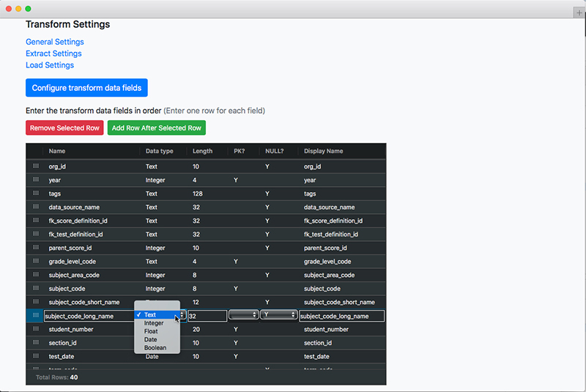The image size is (586, 392).
Task: Select the row handle icon for tags
Action: point(34,193)
